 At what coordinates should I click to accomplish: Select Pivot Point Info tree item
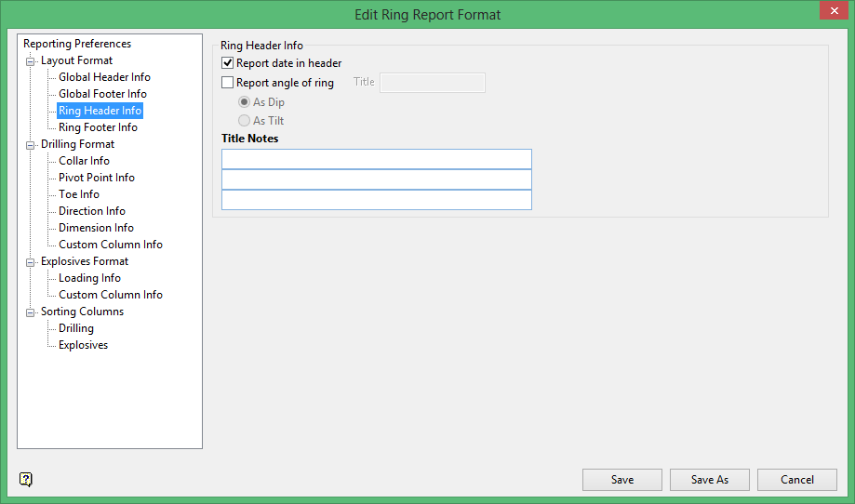[96, 178]
